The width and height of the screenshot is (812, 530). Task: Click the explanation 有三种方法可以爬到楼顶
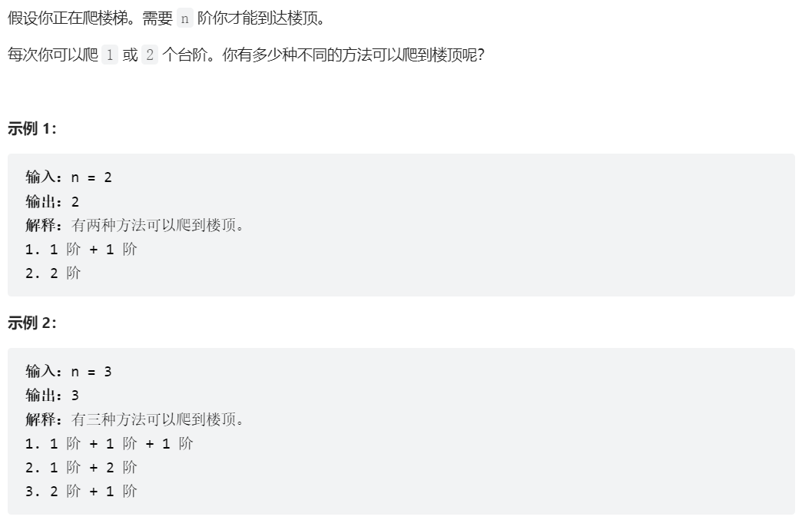click(x=157, y=419)
